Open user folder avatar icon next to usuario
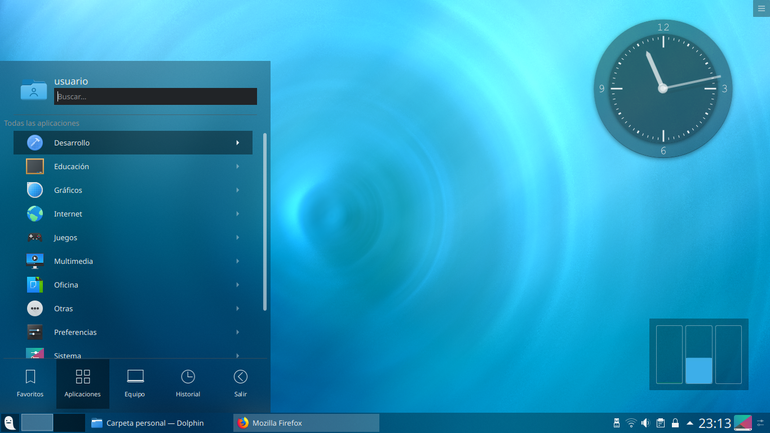 point(33,89)
